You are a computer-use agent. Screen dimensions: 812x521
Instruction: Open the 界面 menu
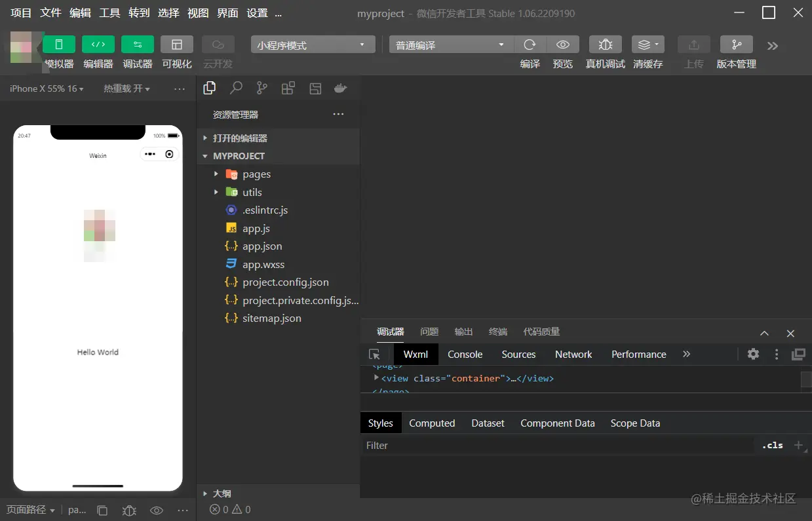tap(227, 12)
